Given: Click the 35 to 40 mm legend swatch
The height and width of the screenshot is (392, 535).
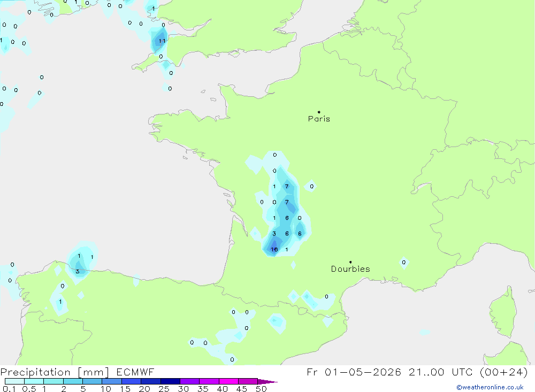Looking at the screenshot, I should pos(209,381).
